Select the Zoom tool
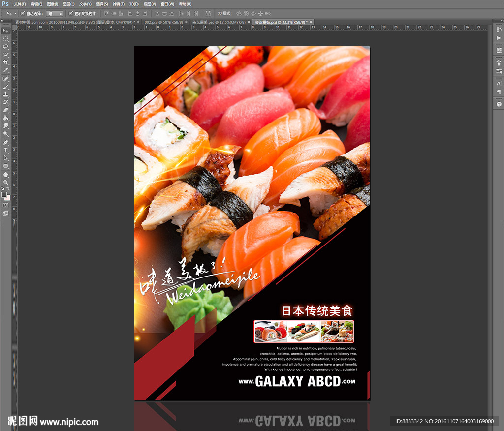This screenshot has width=504, height=431. (6, 182)
